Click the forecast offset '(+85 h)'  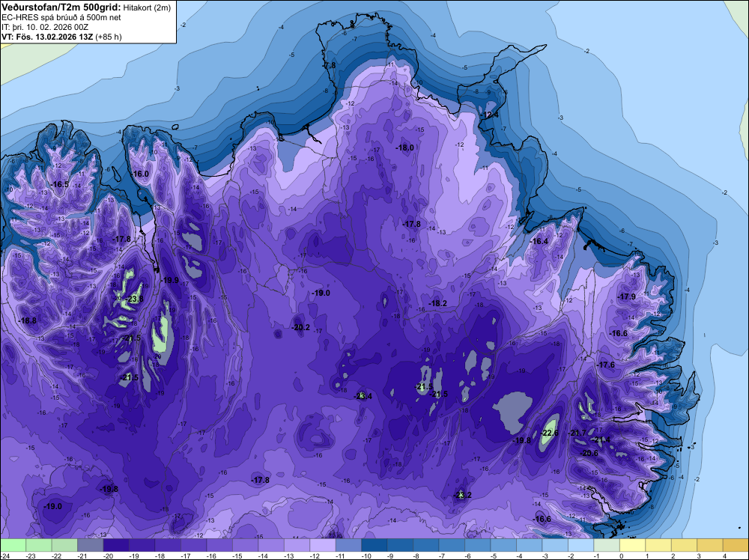[109, 37]
